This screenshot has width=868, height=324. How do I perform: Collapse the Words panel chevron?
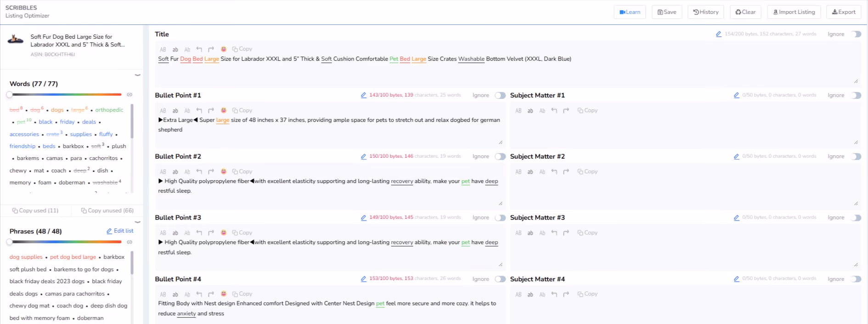(x=137, y=75)
